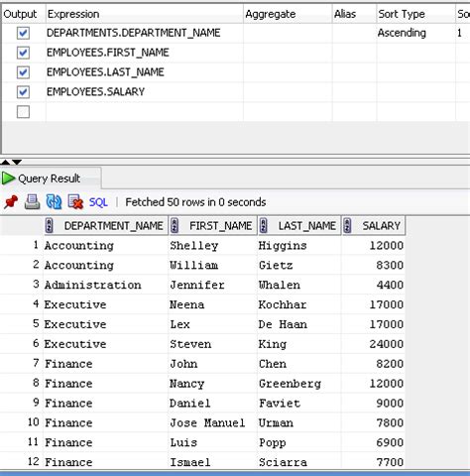
Task: Select the Administration department cell
Action: click(x=105, y=285)
